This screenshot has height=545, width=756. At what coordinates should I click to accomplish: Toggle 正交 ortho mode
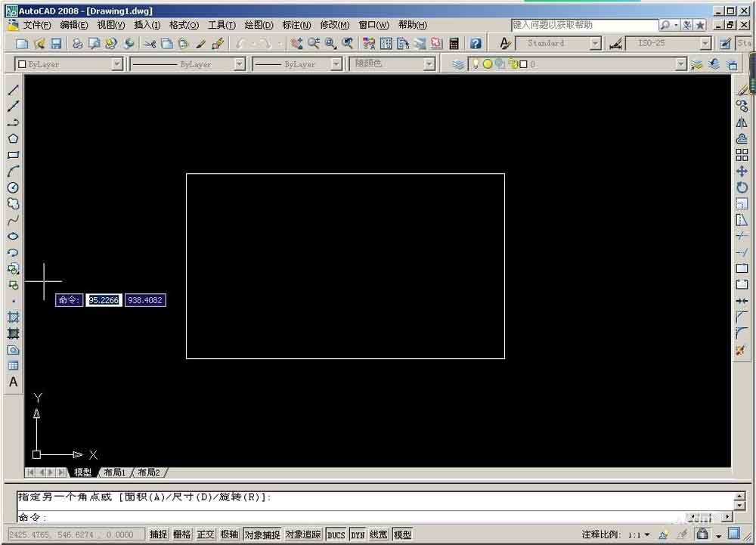click(x=206, y=534)
